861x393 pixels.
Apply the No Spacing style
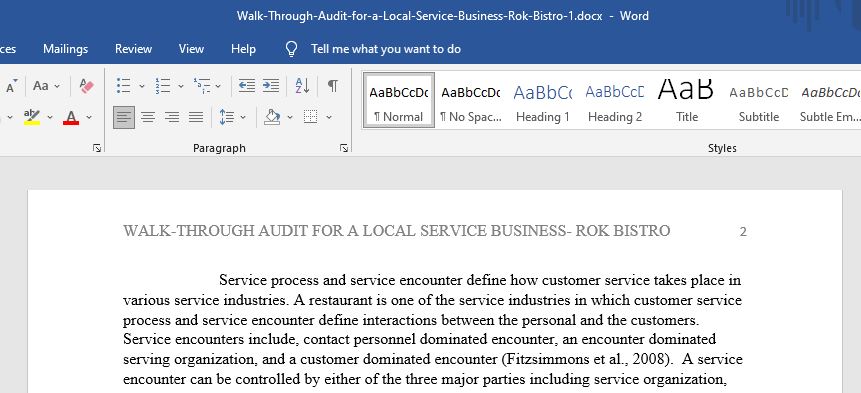[x=471, y=100]
